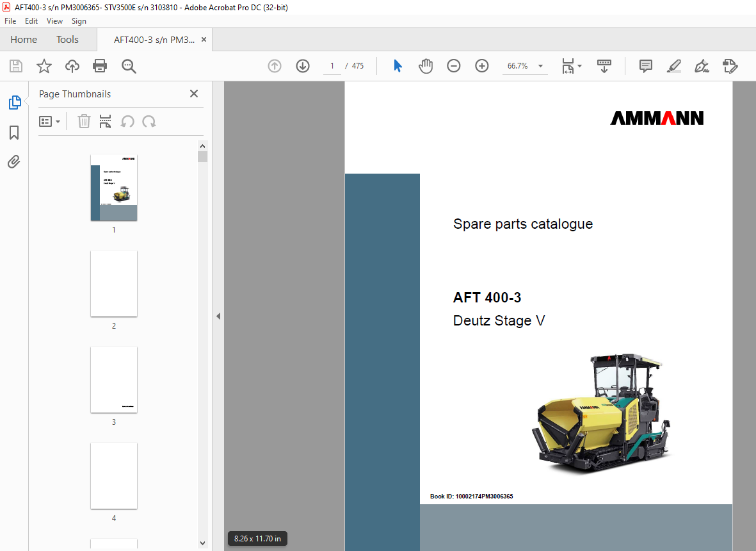Open the Find text magnifier icon
This screenshot has height=551, width=756.
(x=129, y=66)
